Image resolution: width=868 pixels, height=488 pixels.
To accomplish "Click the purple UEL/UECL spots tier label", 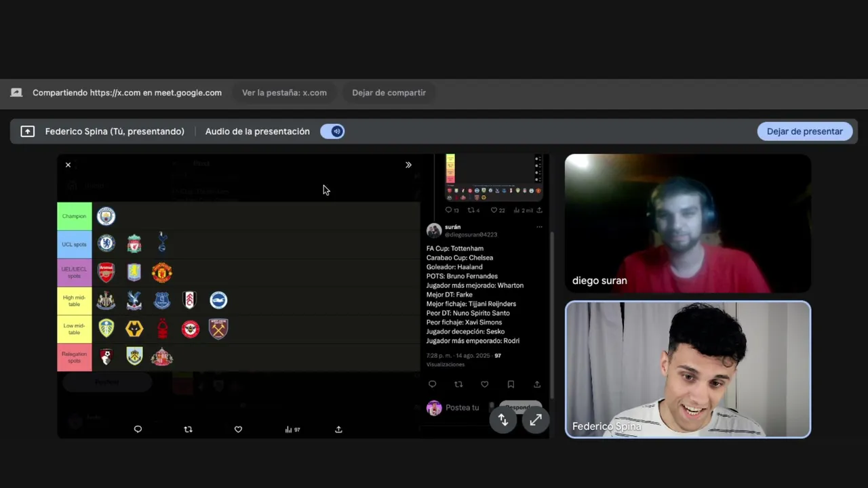I will [75, 272].
